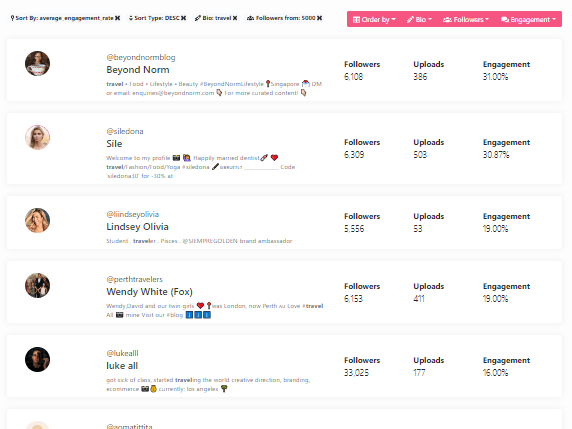Open the @liindseyolivia handle

click(x=132, y=214)
